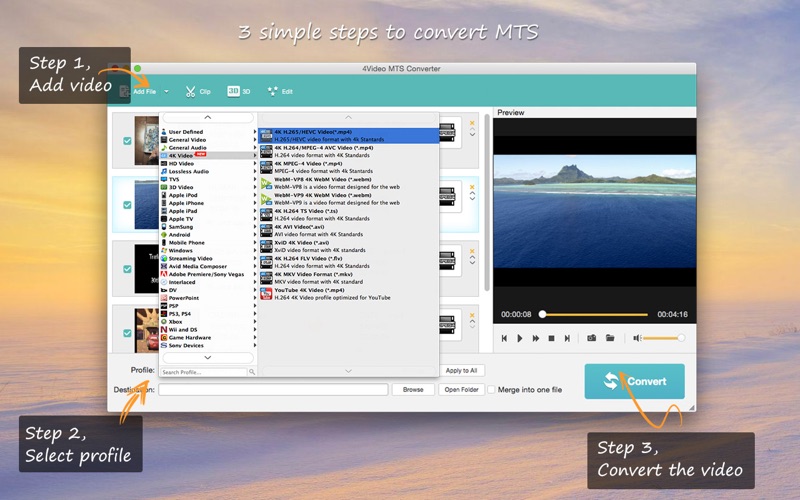Viewport: 800px width, 500px height.
Task: Uncheck the first video's checkbox
Action: click(127, 141)
